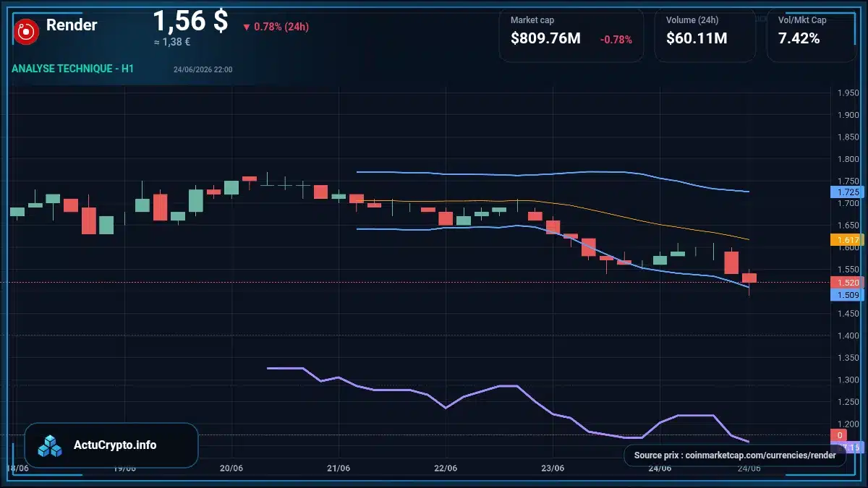This screenshot has height=488, width=868.
Task: Click the 1.200 price axis label
Action: (848, 424)
